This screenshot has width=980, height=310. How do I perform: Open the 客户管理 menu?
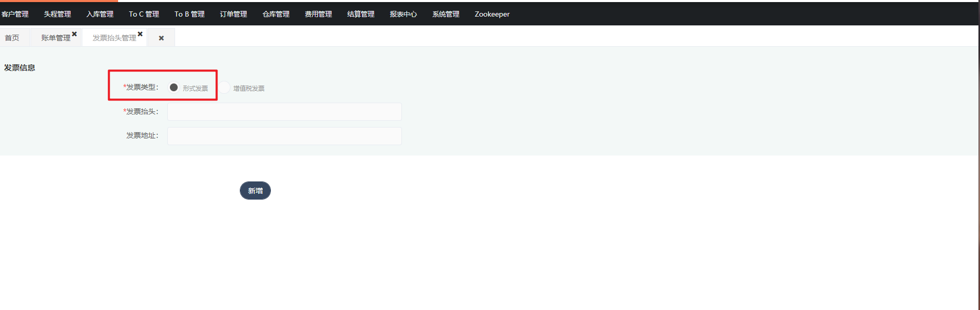point(15,14)
